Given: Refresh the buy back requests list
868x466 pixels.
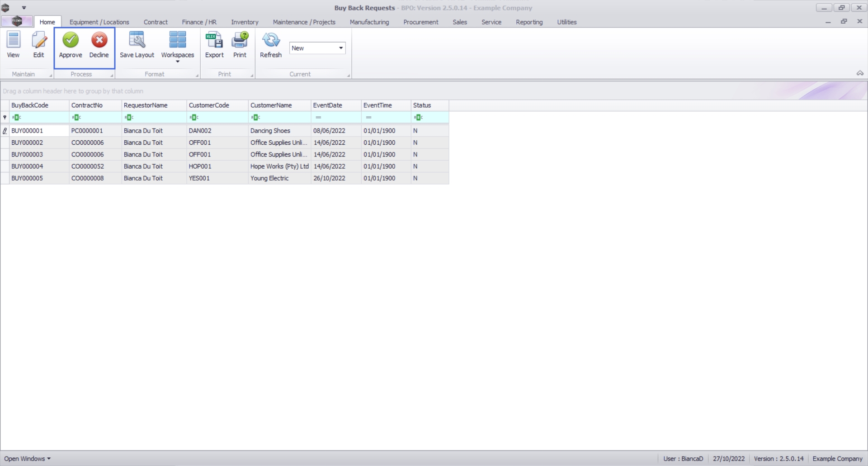Looking at the screenshot, I should (271, 45).
